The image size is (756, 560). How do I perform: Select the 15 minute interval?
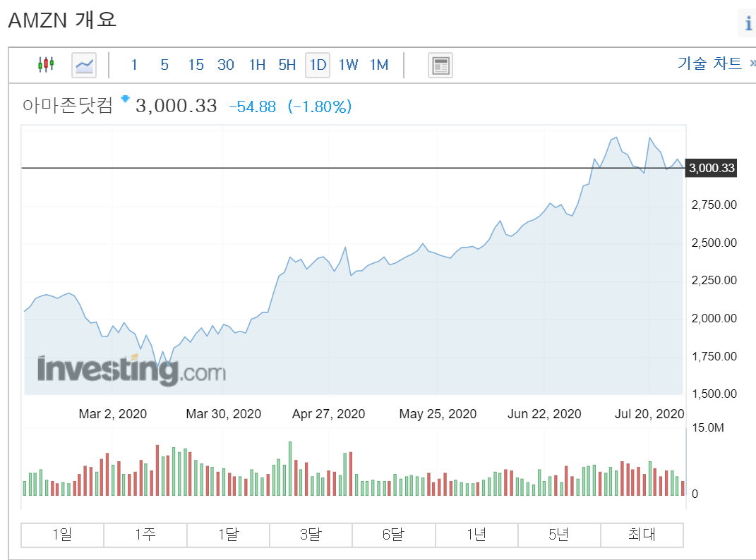pyautogui.click(x=196, y=65)
